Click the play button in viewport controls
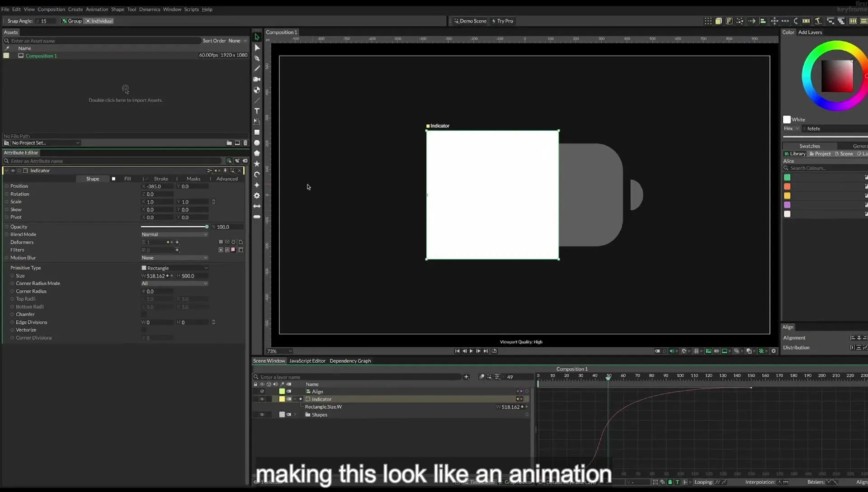This screenshot has height=492, width=868. point(471,351)
